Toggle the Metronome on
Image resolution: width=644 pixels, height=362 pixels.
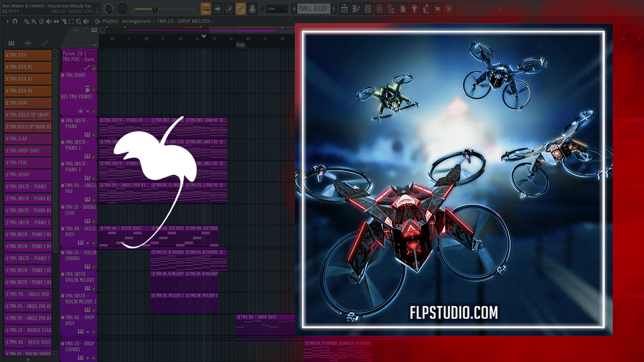click(x=252, y=9)
